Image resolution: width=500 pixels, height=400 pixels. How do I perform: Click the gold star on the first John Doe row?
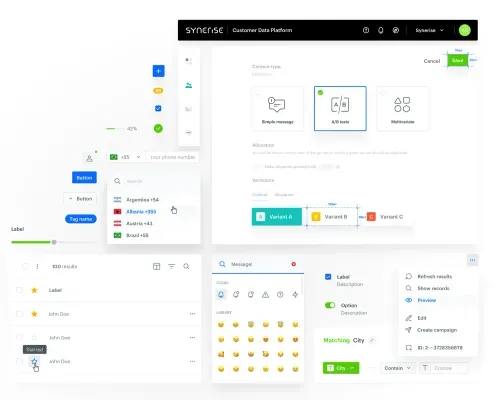click(34, 314)
